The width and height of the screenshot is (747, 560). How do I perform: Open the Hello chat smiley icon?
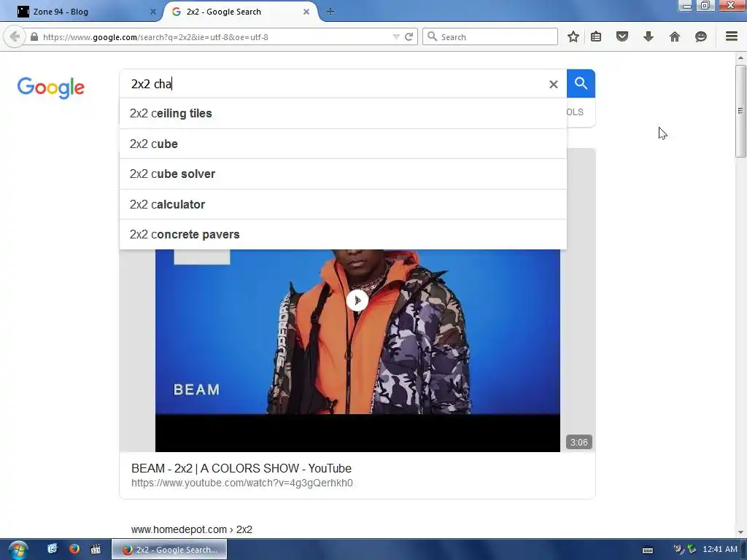[701, 36]
